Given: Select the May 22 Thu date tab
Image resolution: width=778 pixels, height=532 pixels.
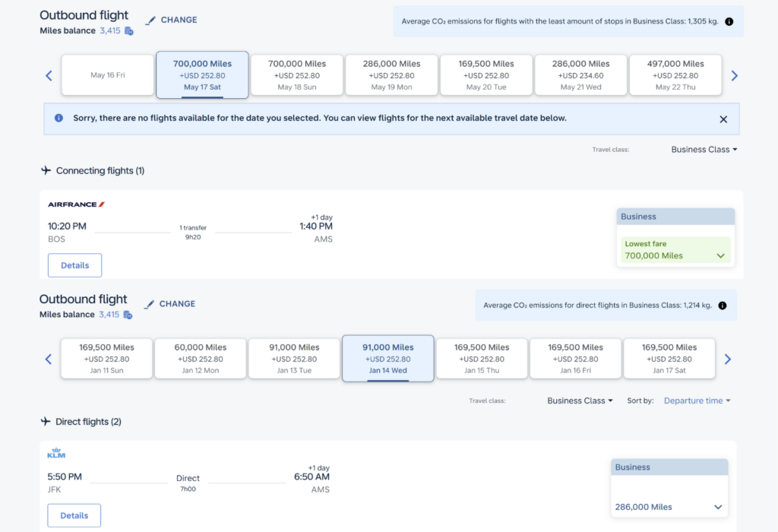Looking at the screenshot, I should (675, 75).
